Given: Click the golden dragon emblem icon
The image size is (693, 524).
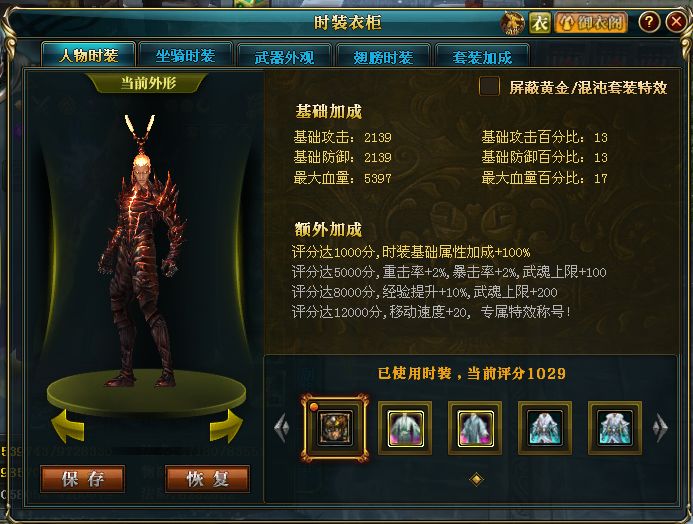Looking at the screenshot, I should coord(513,23).
